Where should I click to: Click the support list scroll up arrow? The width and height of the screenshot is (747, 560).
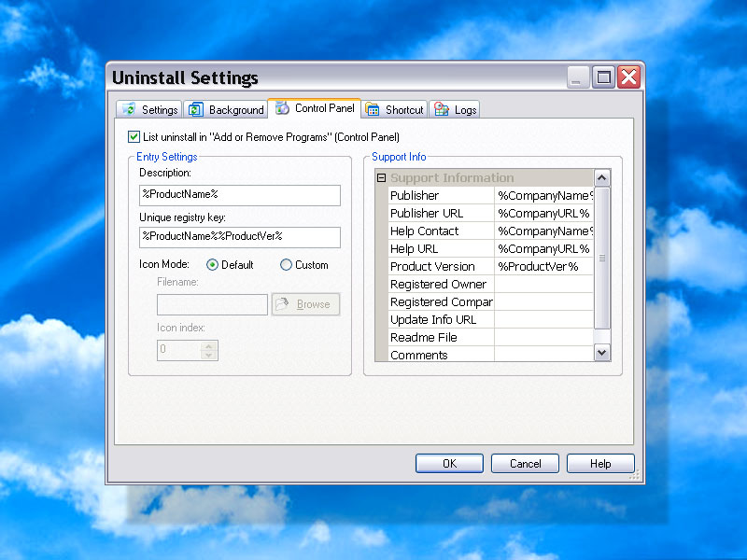click(x=601, y=178)
